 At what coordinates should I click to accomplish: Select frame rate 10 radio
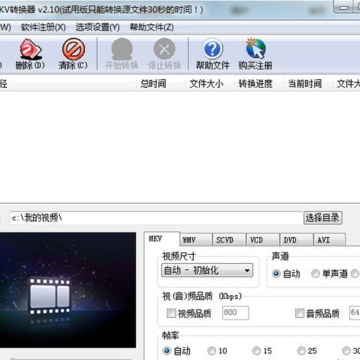pos(211,351)
